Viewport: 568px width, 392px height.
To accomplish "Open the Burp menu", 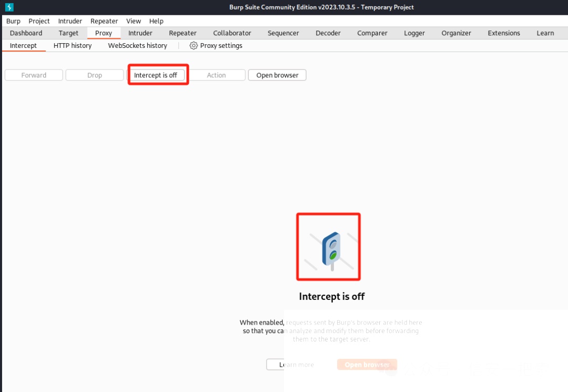I will pos(13,21).
